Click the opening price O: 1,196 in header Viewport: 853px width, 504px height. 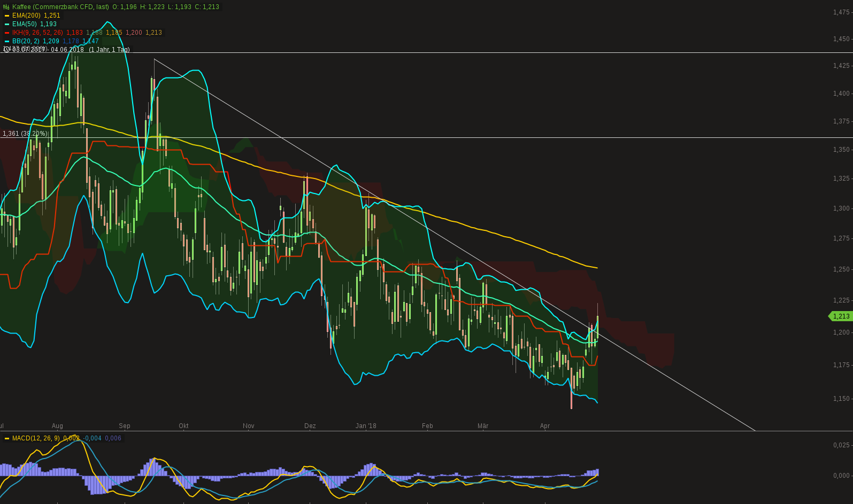coord(125,7)
